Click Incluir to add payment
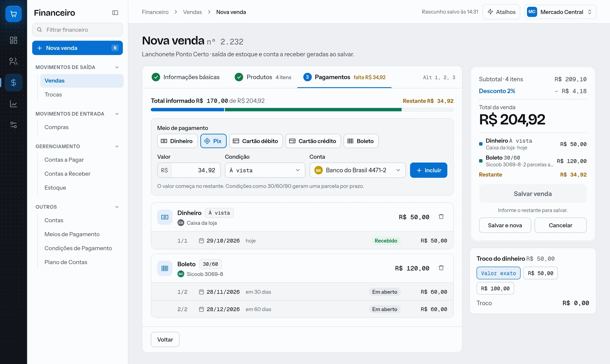This screenshot has height=364, width=610. click(x=429, y=170)
